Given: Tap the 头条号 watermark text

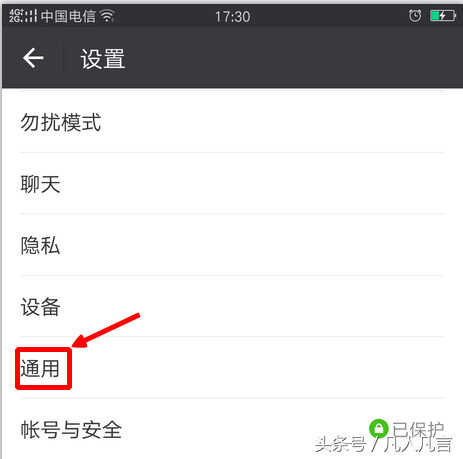Looking at the screenshot, I should pyautogui.click(x=340, y=444).
